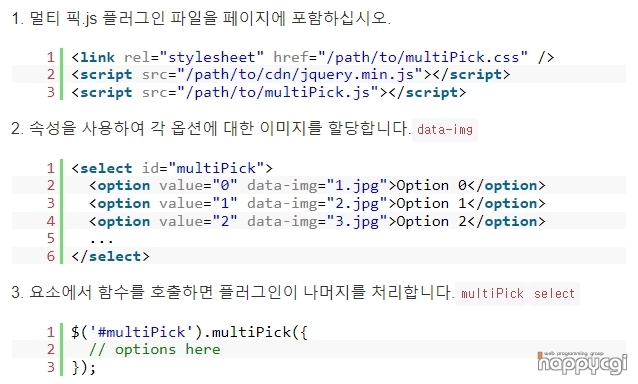Click the inline code tag select

click(554, 294)
